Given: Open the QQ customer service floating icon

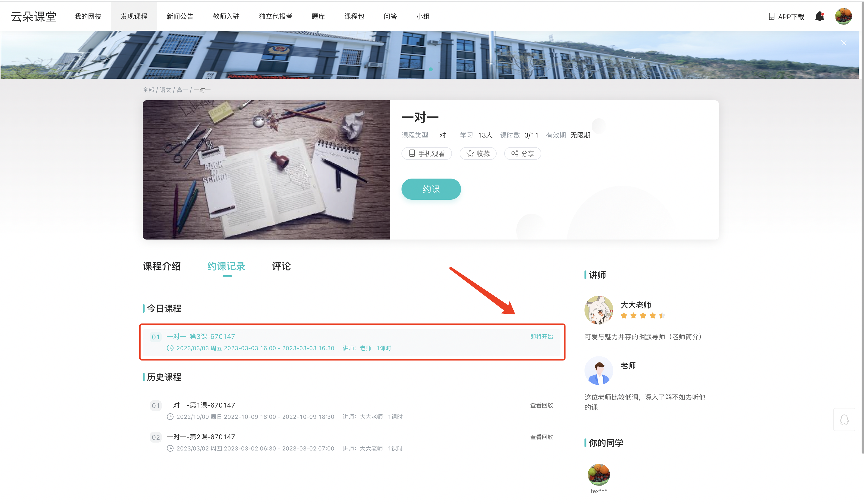Looking at the screenshot, I should click(844, 419).
